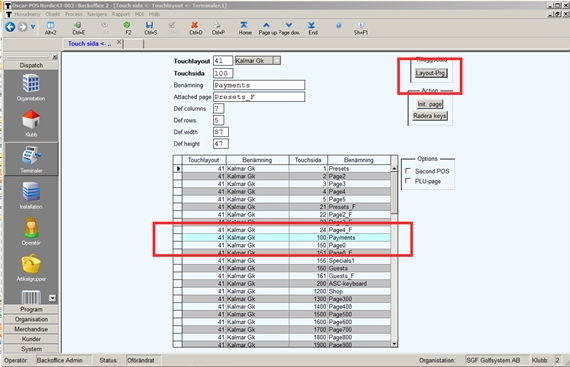This screenshot has width=570, height=367.
Task: Enable the PLU-page option
Action: [x=408, y=181]
